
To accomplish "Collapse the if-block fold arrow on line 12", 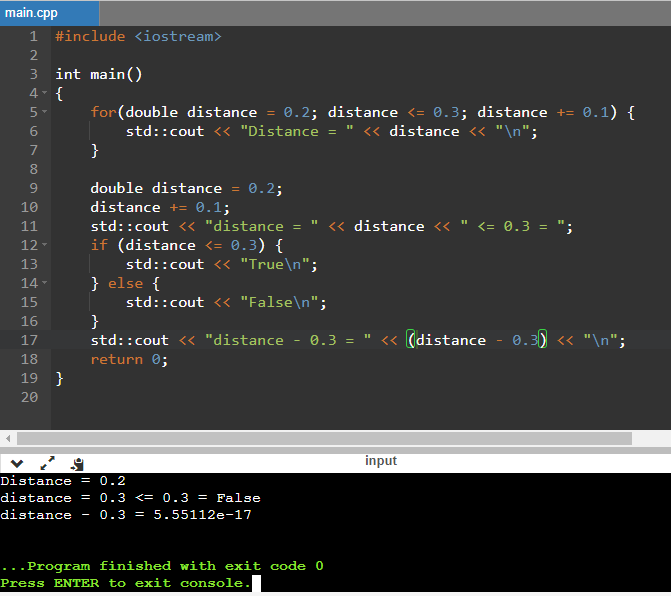I will pyautogui.click(x=45, y=245).
